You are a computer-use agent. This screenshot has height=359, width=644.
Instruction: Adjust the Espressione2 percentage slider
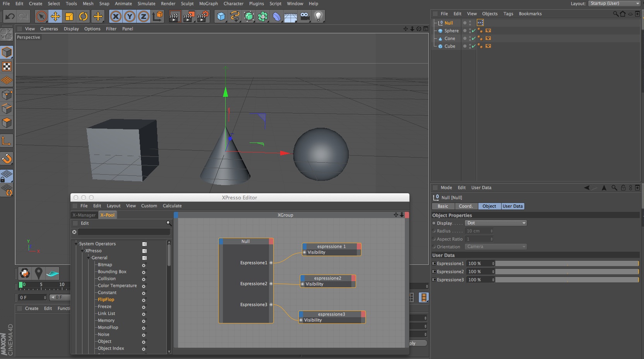[x=567, y=271]
